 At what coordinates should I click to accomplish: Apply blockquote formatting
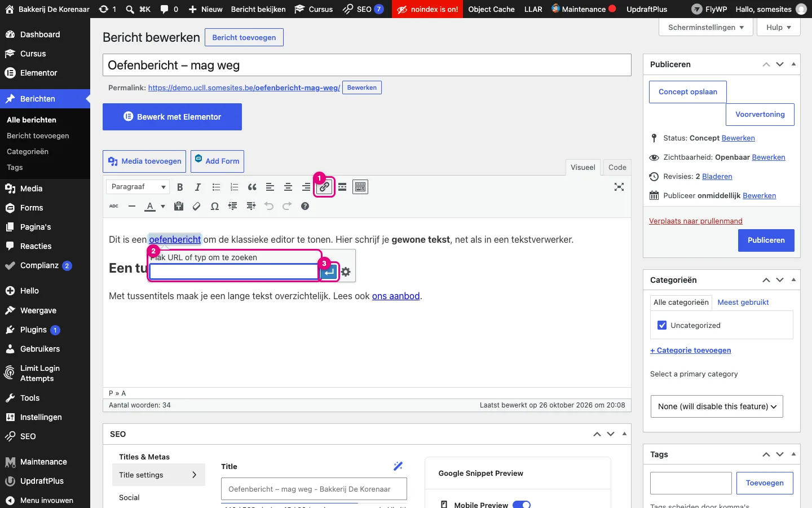252,187
